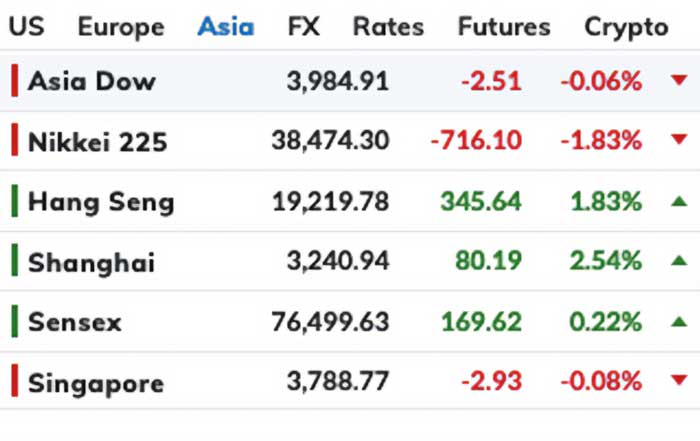700x441 pixels.
Task: Select the Asia tab
Action: click(x=225, y=26)
